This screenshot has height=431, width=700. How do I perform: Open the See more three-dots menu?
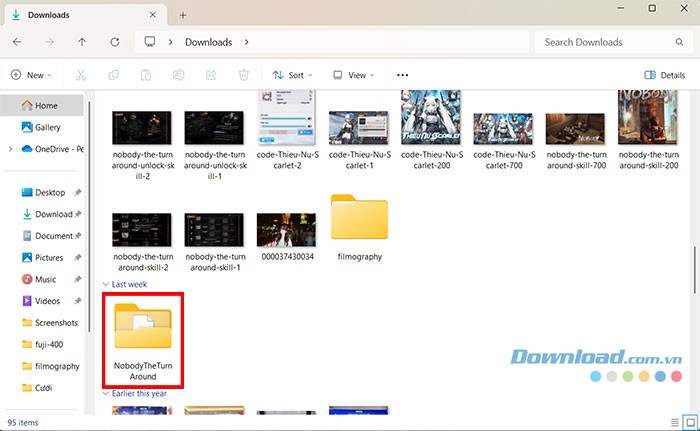[x=402, y=75]
